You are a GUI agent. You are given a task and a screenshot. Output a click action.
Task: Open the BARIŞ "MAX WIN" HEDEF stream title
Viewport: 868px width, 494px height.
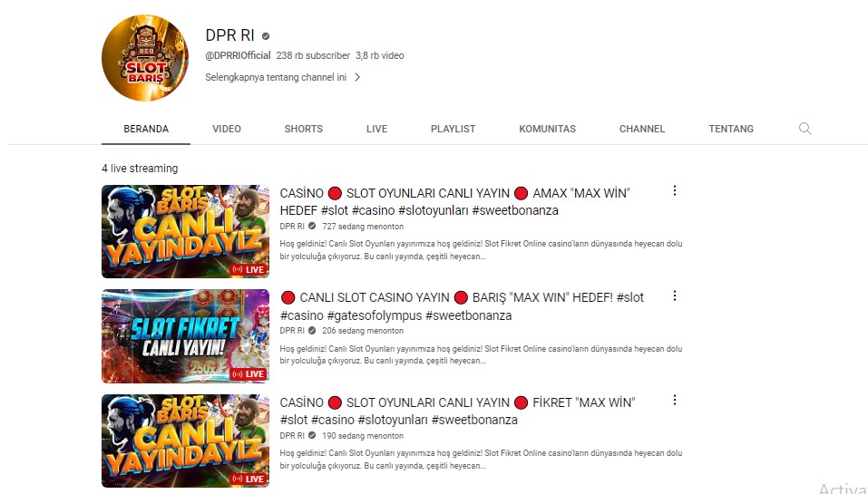(462, 305)
